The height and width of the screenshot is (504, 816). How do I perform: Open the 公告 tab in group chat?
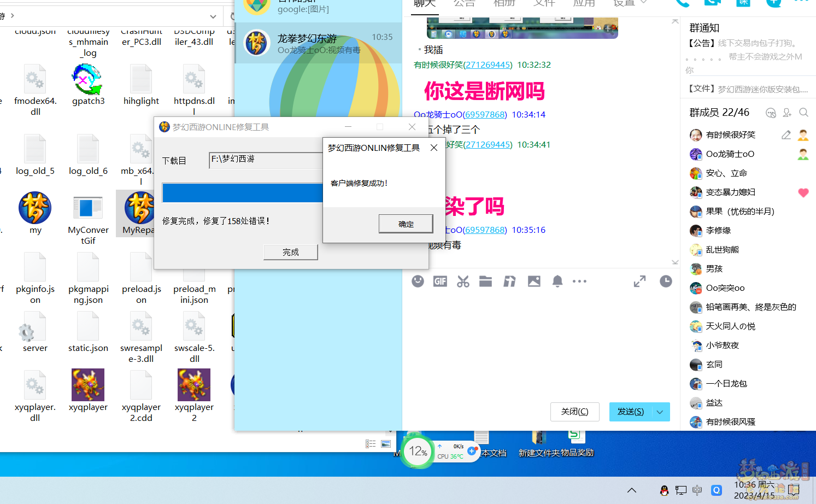tap(464, 3)
